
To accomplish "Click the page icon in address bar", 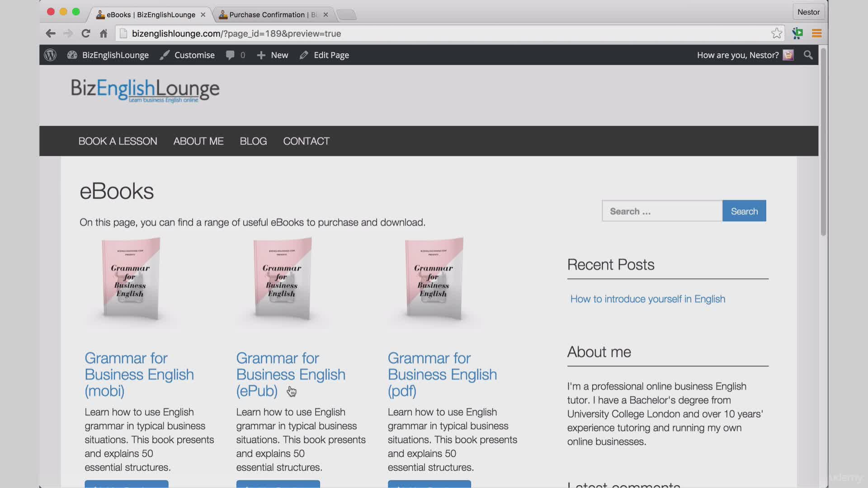I will click(123, 33).
